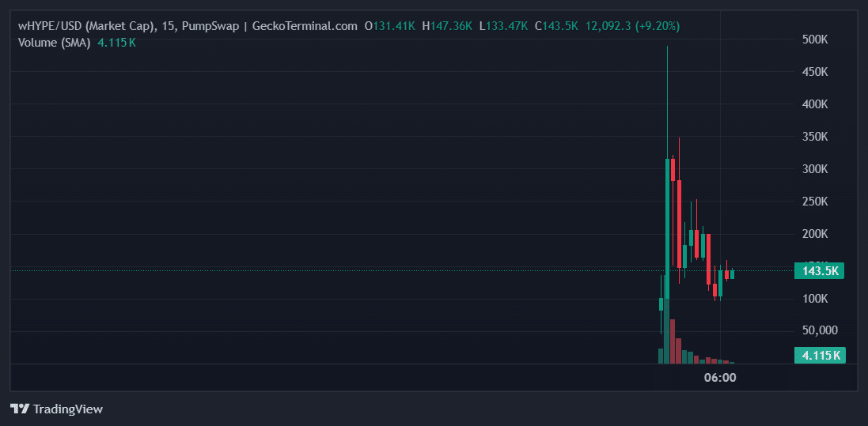Image resolution: width=868 pixels, height=426 pixels.
Task: Click the 4.115K volume axis label
Action: (820, 355)
